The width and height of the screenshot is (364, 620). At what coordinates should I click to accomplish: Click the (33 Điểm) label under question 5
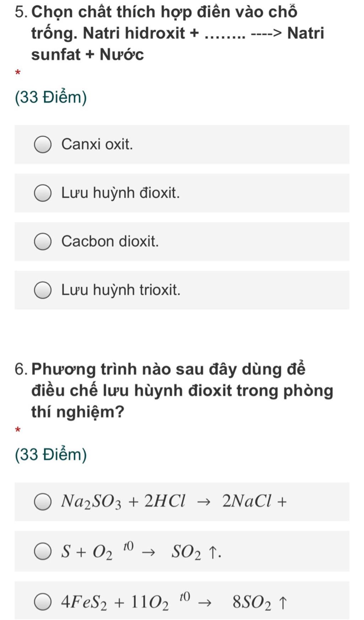point(51,97)
